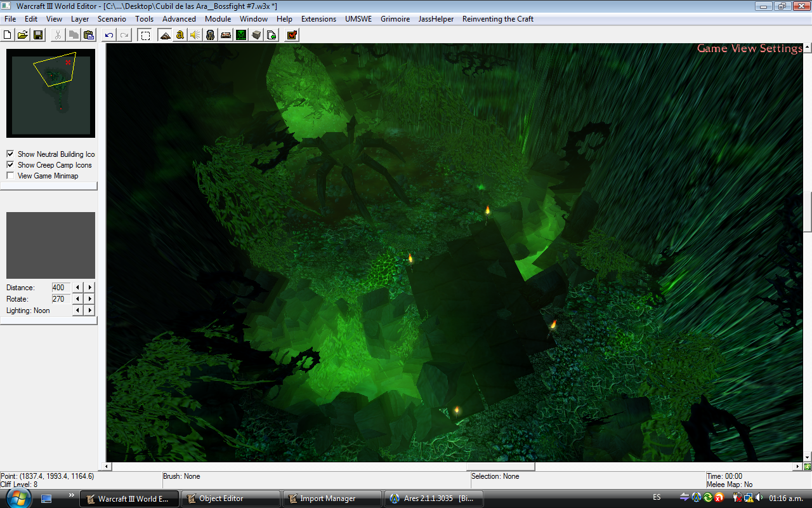Click the Undo arrow icon
This screenshot has width=812, height=508.
[109, 35]
